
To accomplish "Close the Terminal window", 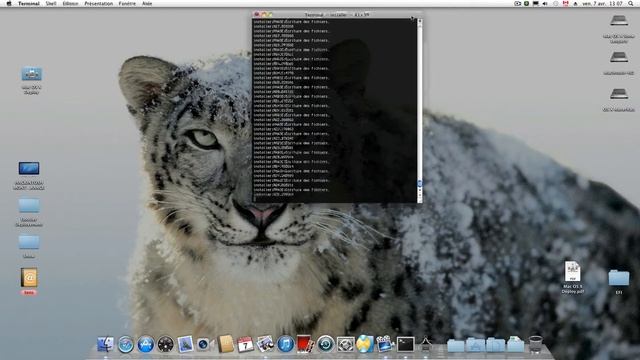I will pyautogui.click(x=257, y=14).
